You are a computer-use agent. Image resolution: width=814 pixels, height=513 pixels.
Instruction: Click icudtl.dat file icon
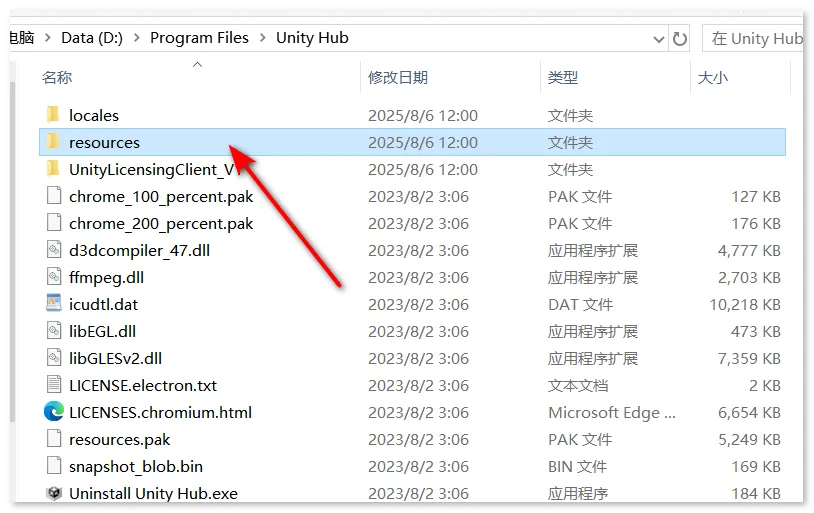(53, 304)
